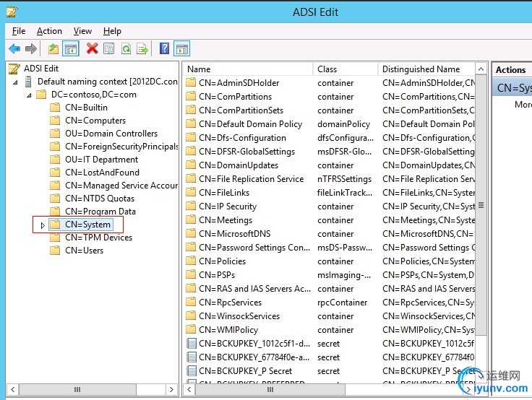The width and height of the screenshot is (532, 400).
Task: Click the vertical scrollbar thumb in list pane
Action: pyautogui.click(x=481, y=205)
